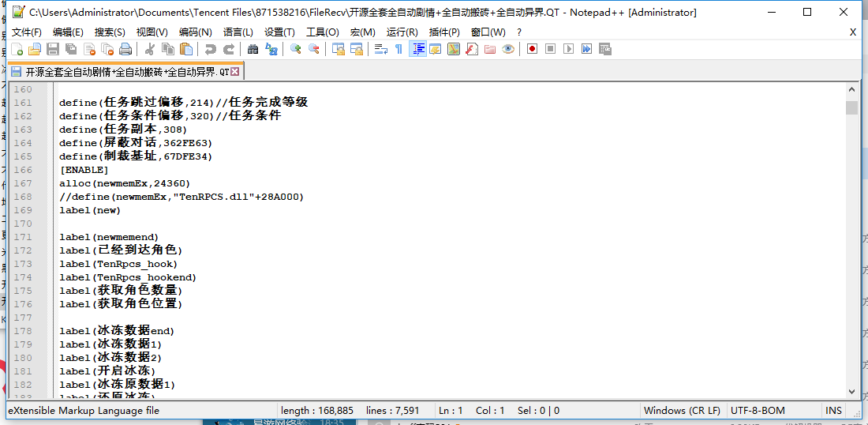Open the ? help menu
Screen dimensions: 868x425
519,32
